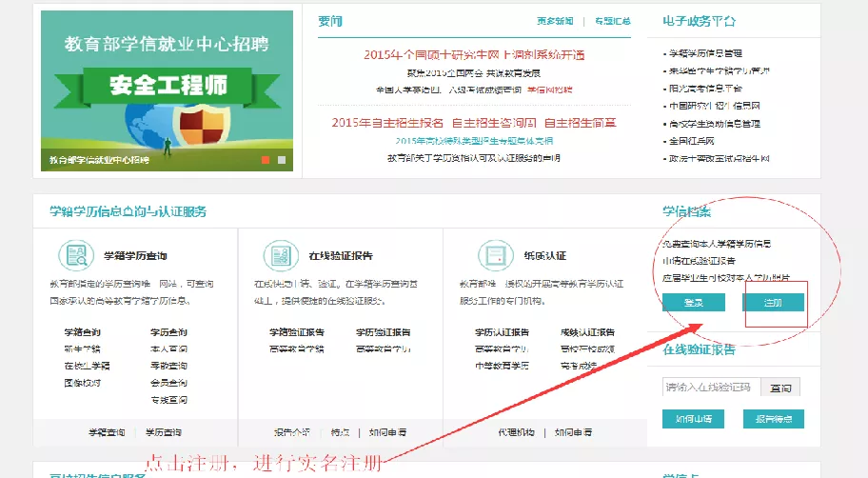Open 本人查询 link
Image resolution: width=868 pixels, height=478 pixels.
click(x=168, y=349)
